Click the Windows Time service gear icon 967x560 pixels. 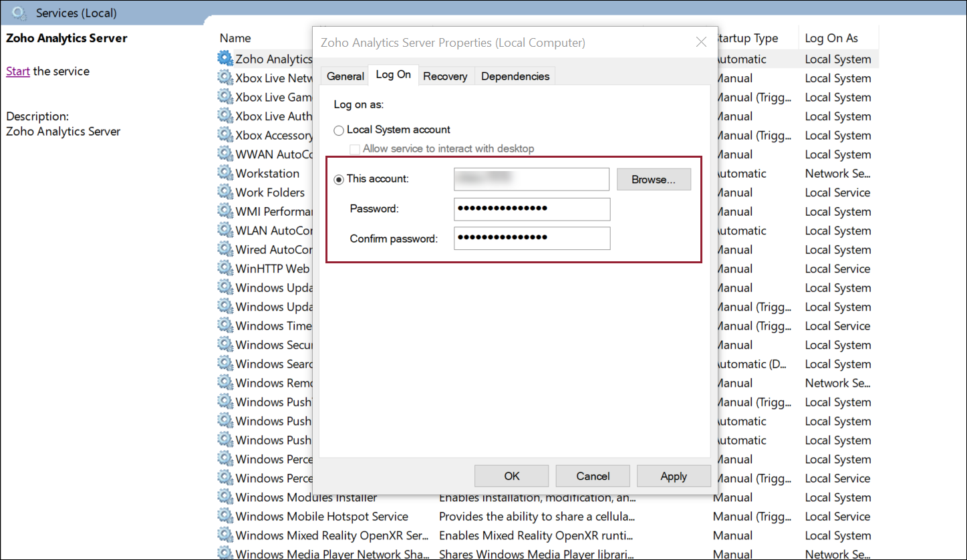[225, 325]
